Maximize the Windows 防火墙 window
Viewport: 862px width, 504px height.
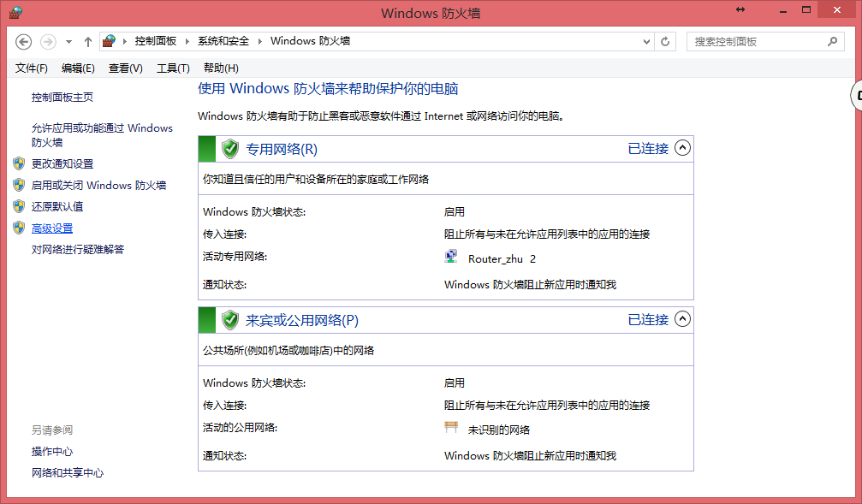coord(806,10)
